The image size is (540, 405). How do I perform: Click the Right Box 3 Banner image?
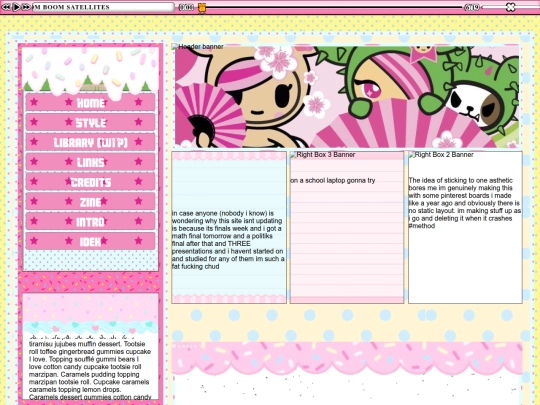point(323,155)
